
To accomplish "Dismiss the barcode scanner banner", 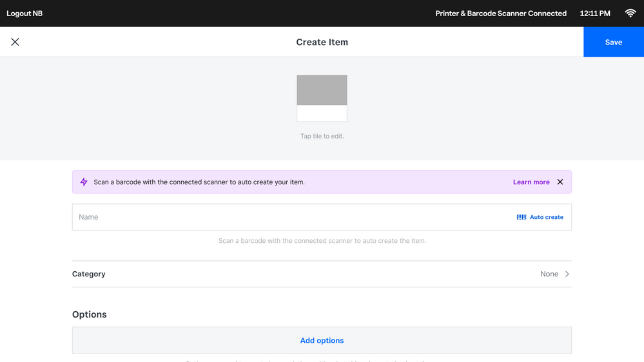I will point(560,182).
